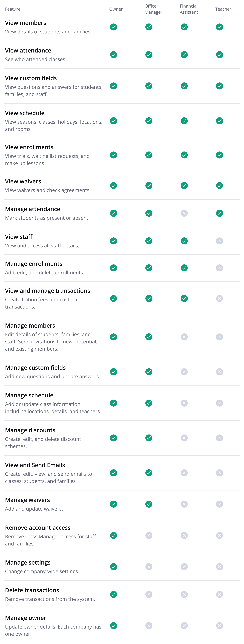
Task: Click Teacher X icon for View staff
Action: 219,241
